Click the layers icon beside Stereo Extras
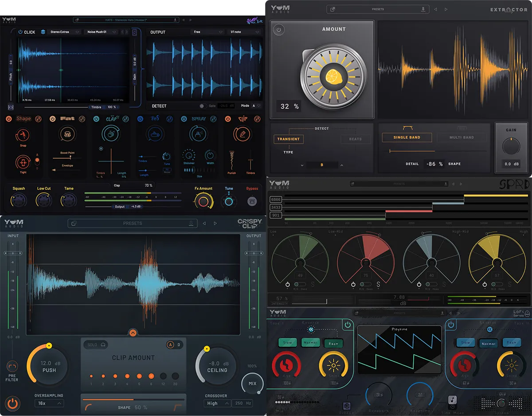Screen dimensions: 532x416 (x=43, y=32)
